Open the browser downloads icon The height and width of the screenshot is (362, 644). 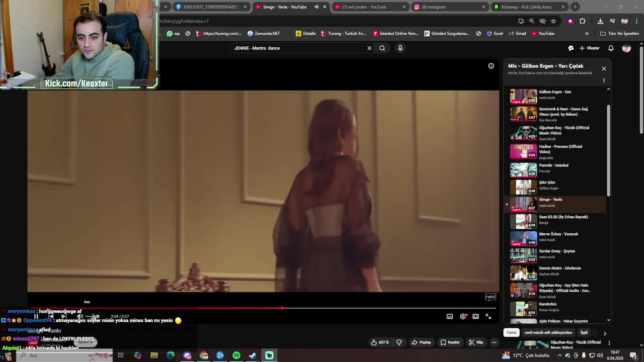tap(600, 21)
